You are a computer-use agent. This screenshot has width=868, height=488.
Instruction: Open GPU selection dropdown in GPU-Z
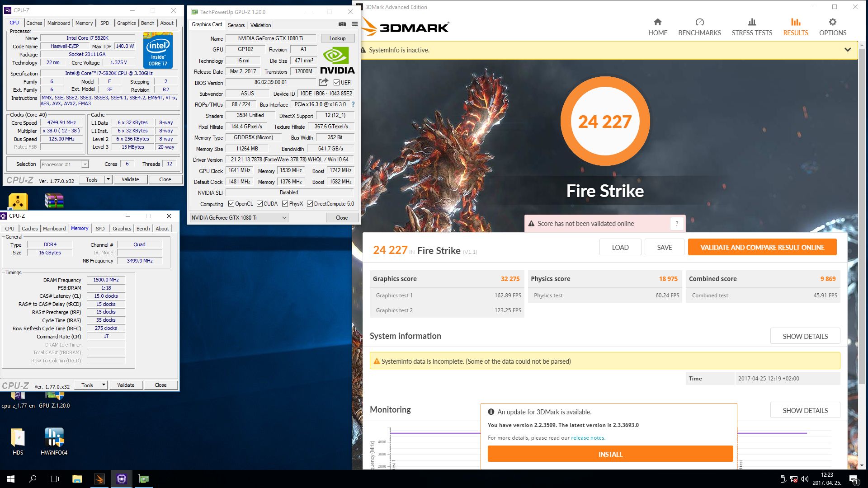284,218
